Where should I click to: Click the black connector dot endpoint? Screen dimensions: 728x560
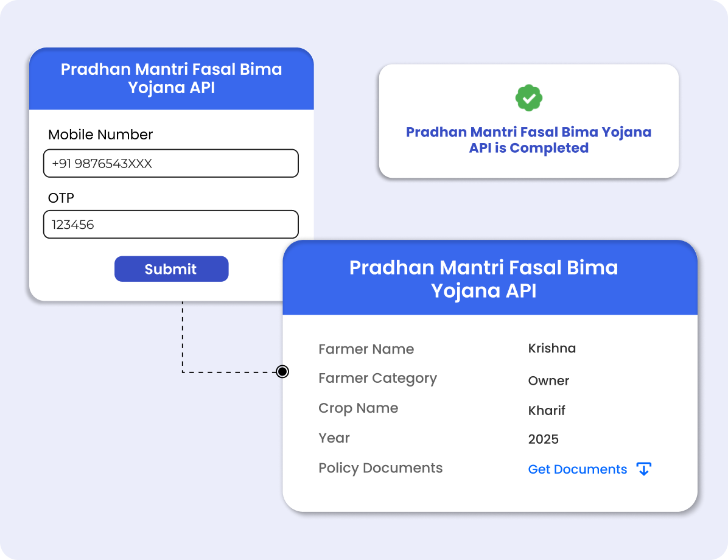coord(282,372)
